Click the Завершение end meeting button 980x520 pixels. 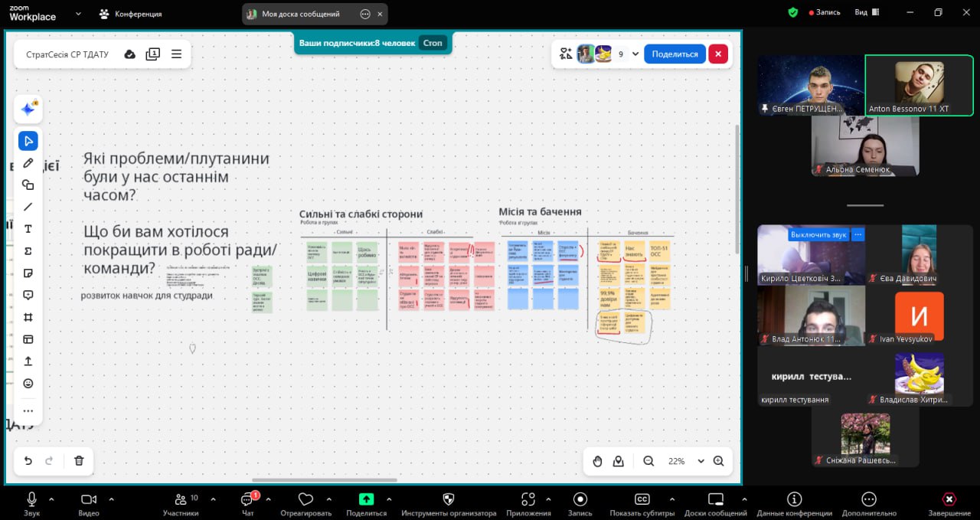point(949,504)
